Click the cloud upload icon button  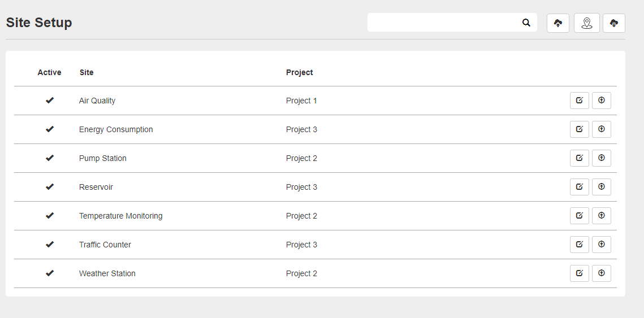(558, 23)
